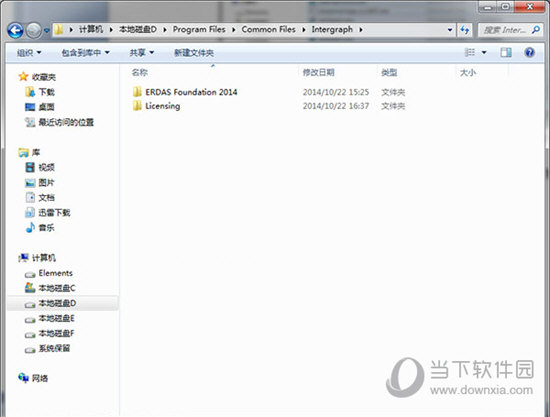Expand arrow after Common Files breadcrumb
Image resolution: width=550 pixels, height=417 pixels.
(304, 30)
